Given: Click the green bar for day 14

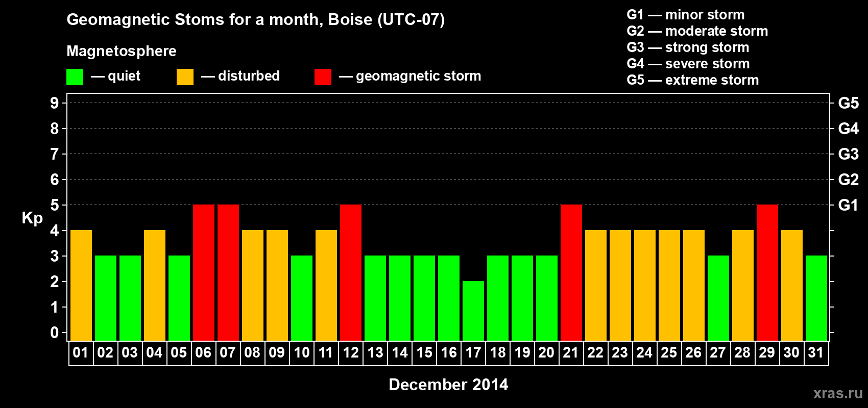Looking at the screenshot, I should 400,298.
